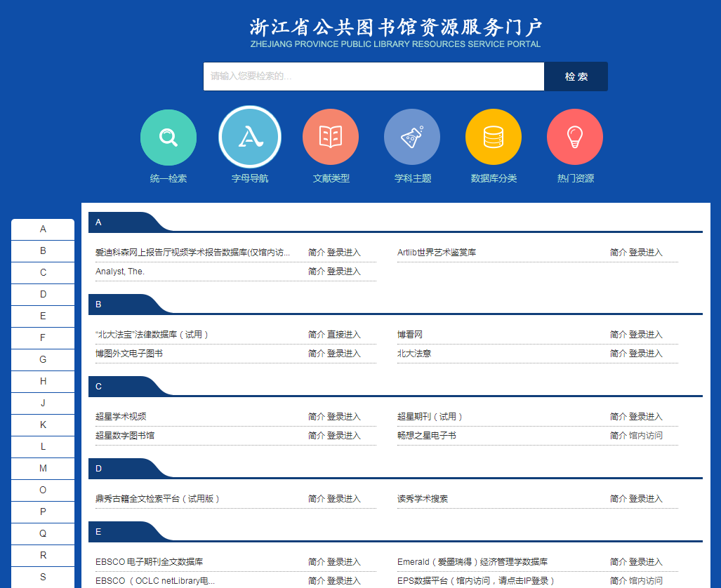Viewport: 721px width, 588px height.
Task: Click 馆内访问 for EPS数据平台
Action: tap(646, 581)
